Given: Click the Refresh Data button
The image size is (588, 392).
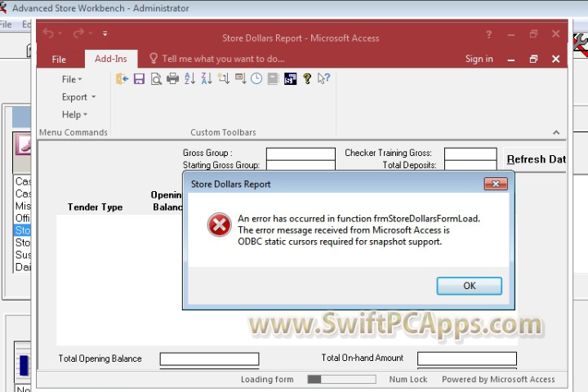Looking at the screenshot, I should point(536,159).
